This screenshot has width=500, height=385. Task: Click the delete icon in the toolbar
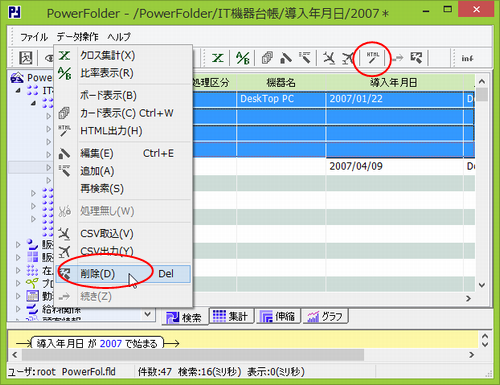[416, 58]
